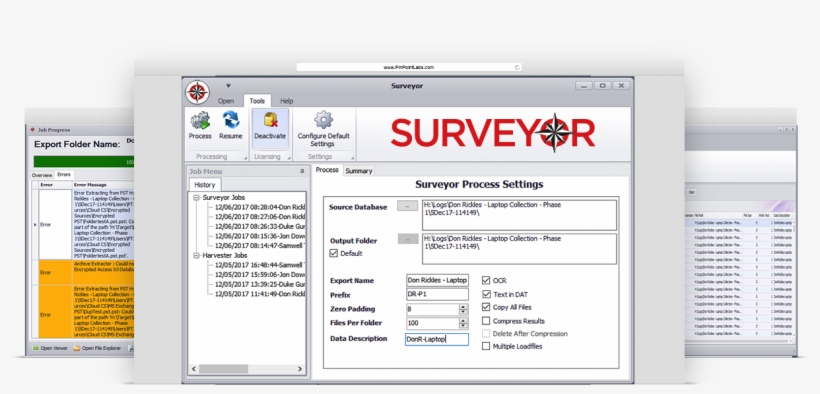Select job 12/06/2017 08:26:33 Duke

(260, 227)
